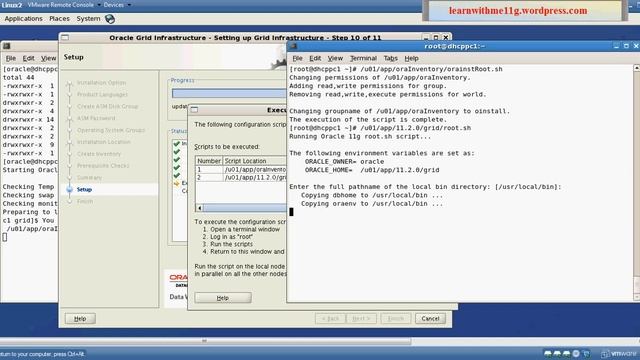This screenshot has height=360, width=640.
Task: Open Terminal menu in root terminal
Action: point(363,58)
